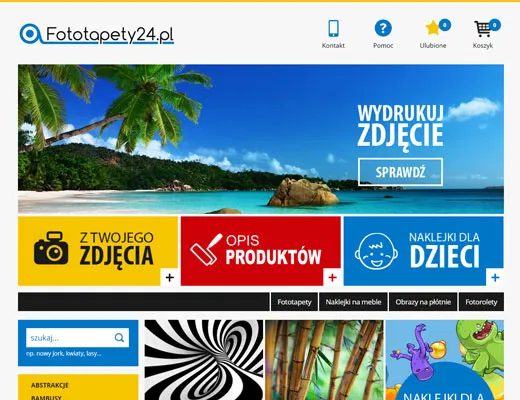Open the Koszyk shopping cart icon

point(483,29)
